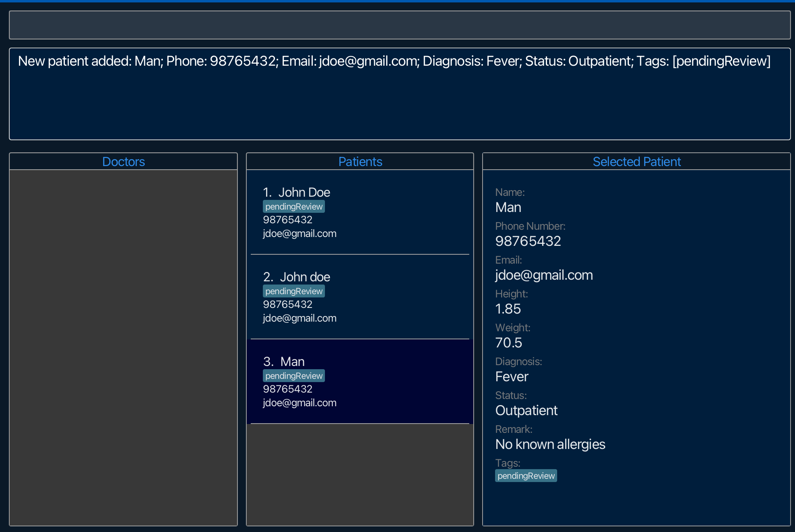Image resolution: width=795 pixels, height=532 pixels.
Task: Click the Selected Patient header
Action: click(636, 162)
